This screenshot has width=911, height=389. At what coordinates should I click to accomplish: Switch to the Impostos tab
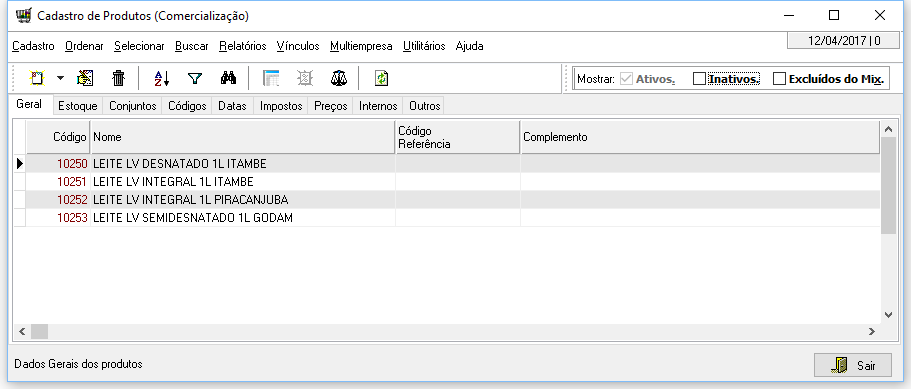[281, 106]
